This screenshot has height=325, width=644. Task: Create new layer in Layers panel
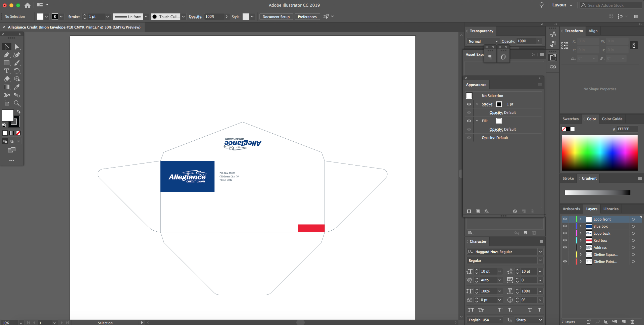tap(624, 322)
